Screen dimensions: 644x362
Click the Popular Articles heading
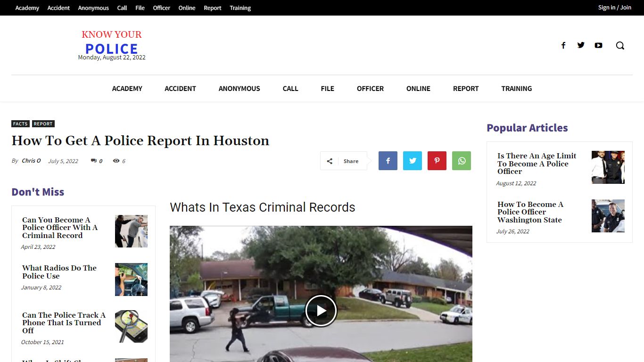527,128
